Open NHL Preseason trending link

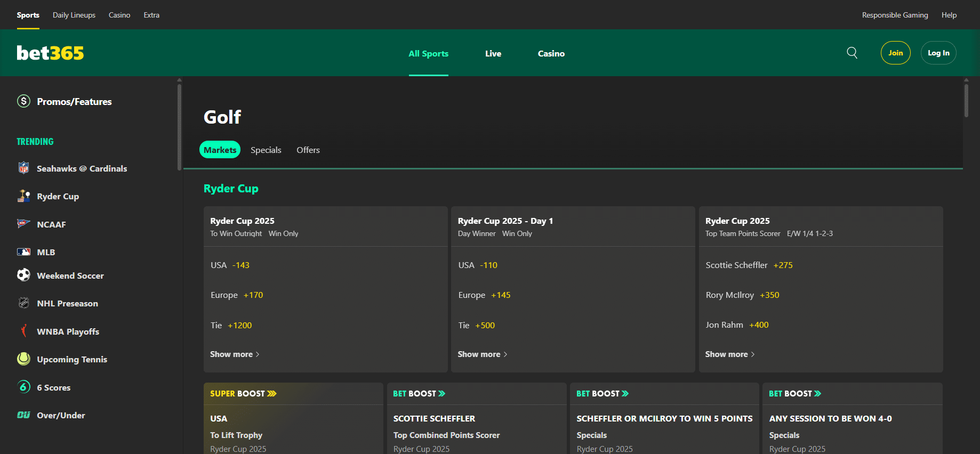[68, 303]
